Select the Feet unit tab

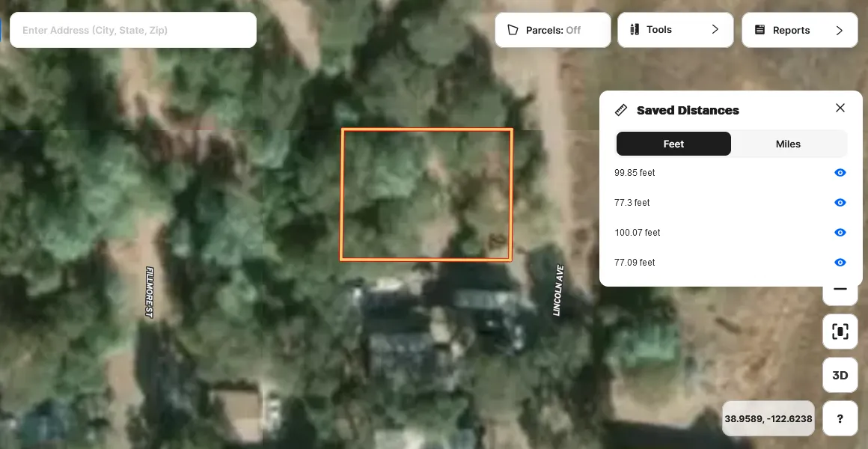[x=673, y=144]
